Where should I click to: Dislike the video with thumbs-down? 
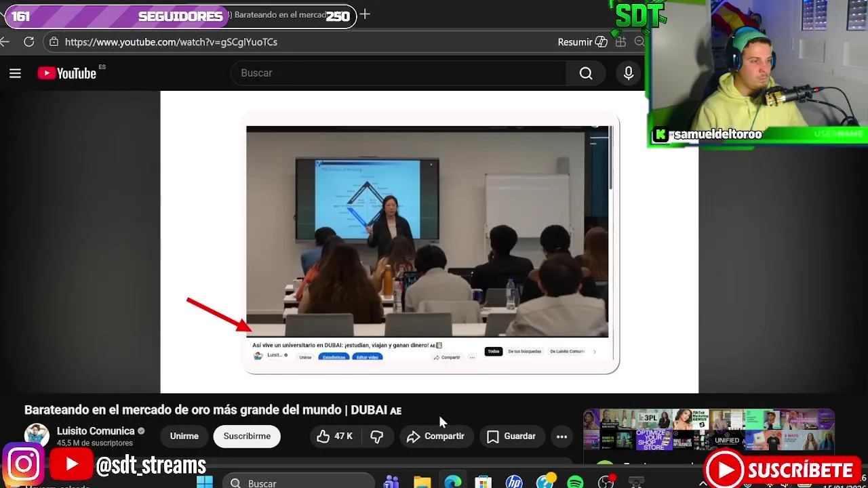(376, 436)
